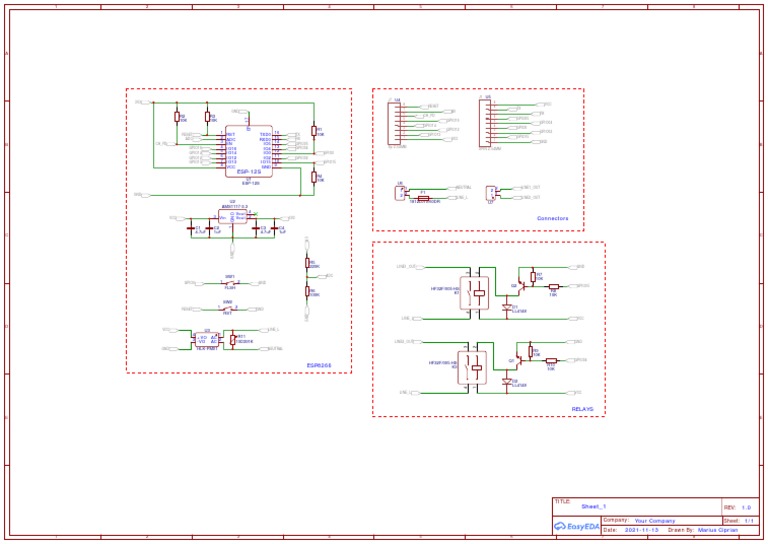768x544 pixels.
Task: Select the SW2 reset switch symbol
Action: 228,309
